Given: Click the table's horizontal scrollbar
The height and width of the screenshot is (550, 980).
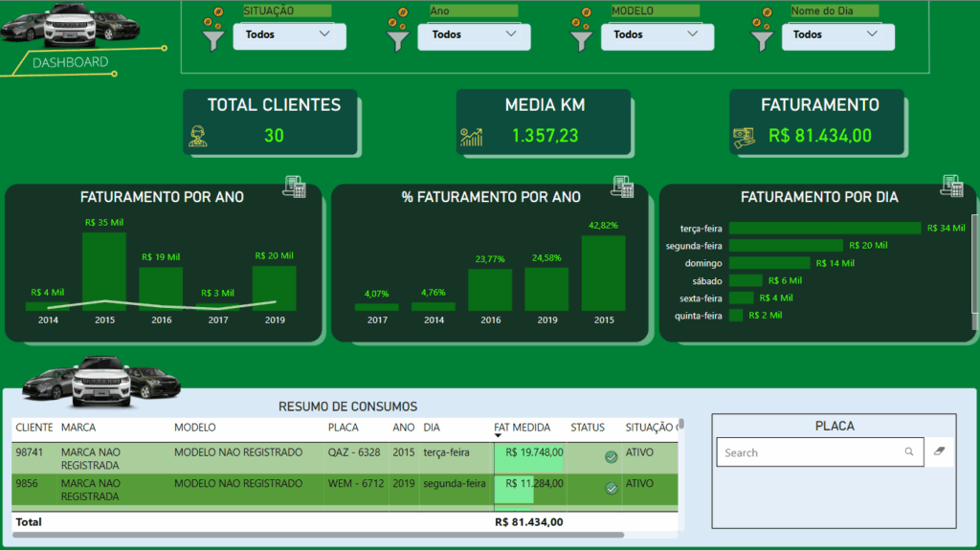Looking at the screenshot, I should (x=318, y=535).
